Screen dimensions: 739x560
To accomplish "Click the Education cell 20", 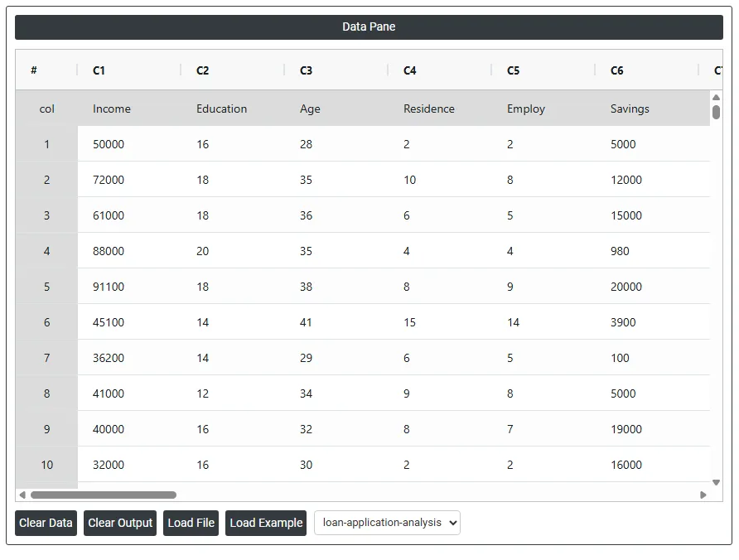I will click(233, 251).
